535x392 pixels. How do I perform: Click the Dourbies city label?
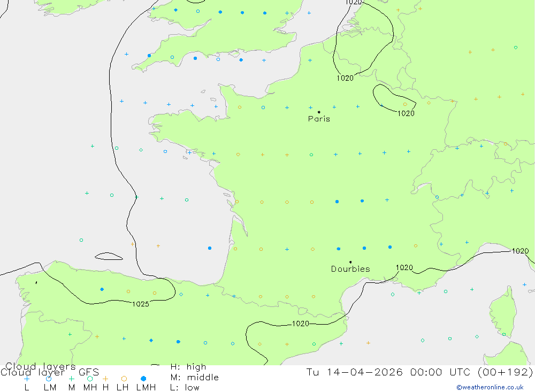tap(350, 269)
